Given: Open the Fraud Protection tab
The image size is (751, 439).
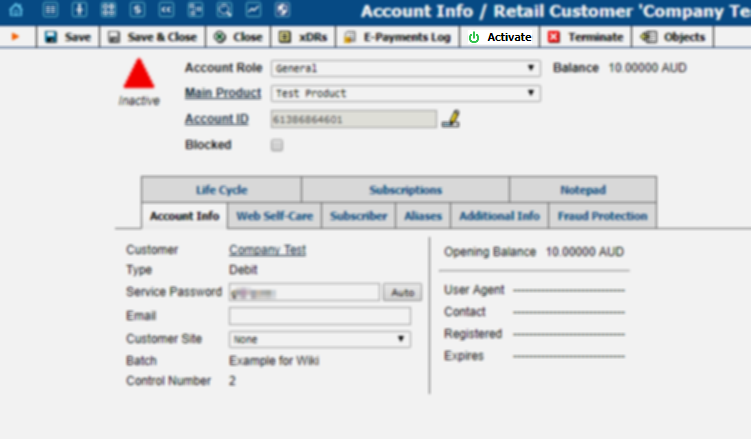Looking at the screenshot, I should [602, 216].
